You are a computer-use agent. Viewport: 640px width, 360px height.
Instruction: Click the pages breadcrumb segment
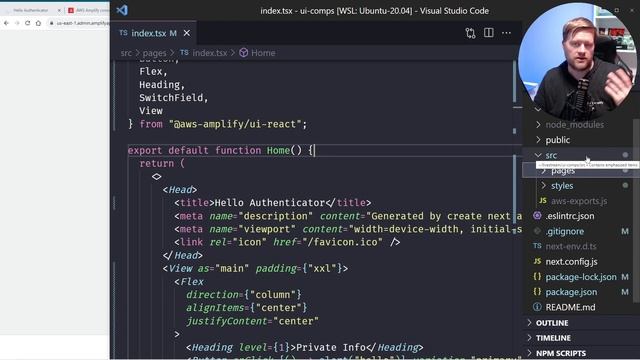pos(155,53)
